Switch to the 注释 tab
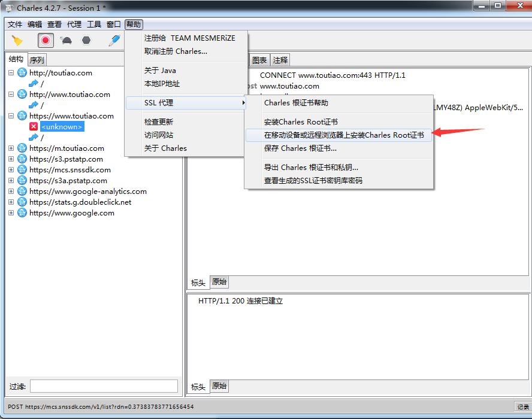Screen dimensions: 532x419 pos(280,60)
